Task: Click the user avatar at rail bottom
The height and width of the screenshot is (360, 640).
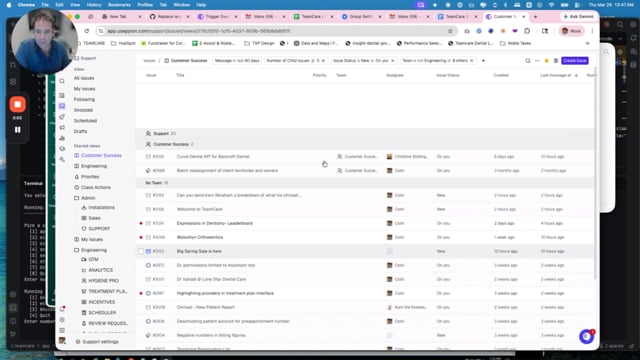Action: pyautogui.click(x=62, y=340)
